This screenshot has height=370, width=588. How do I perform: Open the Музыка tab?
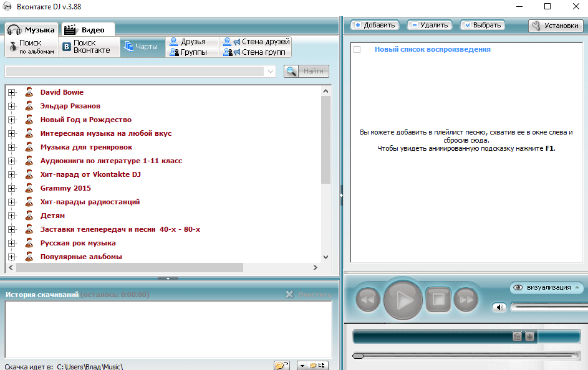[x=31, y=29]
